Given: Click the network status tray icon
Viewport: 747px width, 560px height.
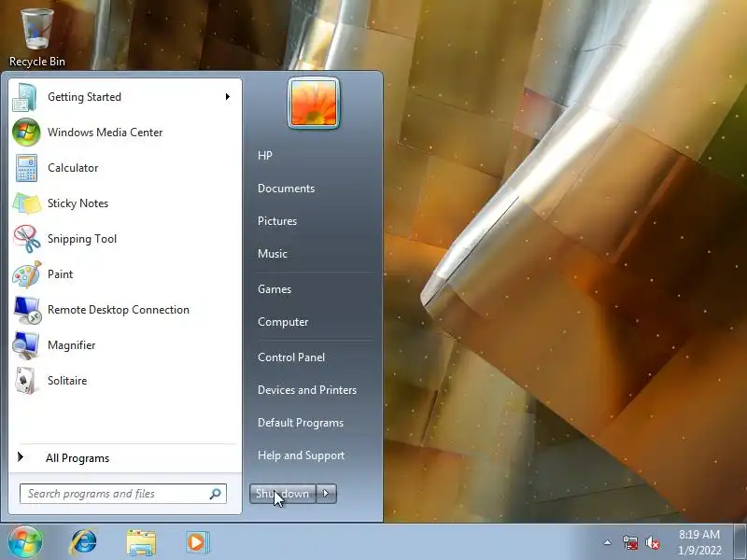Looking at the screenshot, I should [x=630, y=543].
